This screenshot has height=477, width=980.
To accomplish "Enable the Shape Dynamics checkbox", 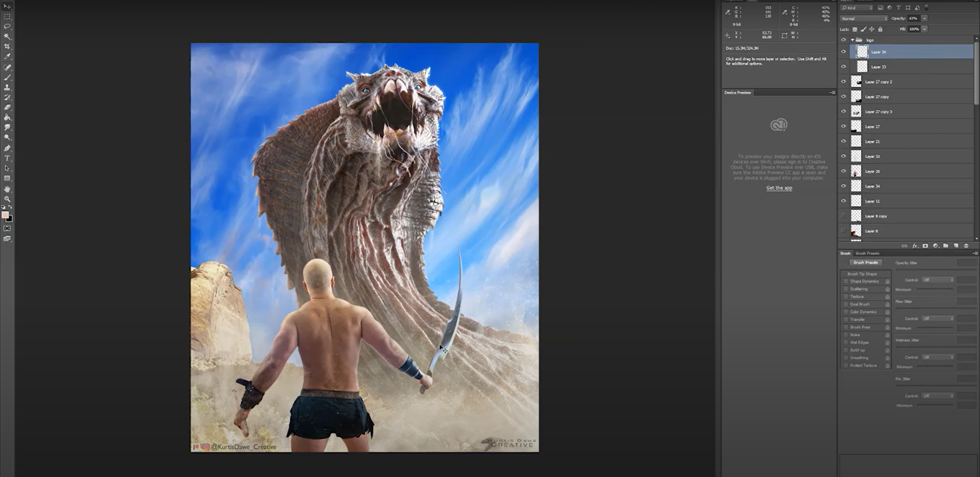I will (x=846, y=281).
